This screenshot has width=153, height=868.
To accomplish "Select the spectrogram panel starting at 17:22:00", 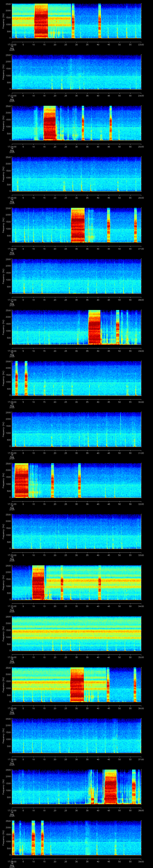I will (x=76, y=21).
